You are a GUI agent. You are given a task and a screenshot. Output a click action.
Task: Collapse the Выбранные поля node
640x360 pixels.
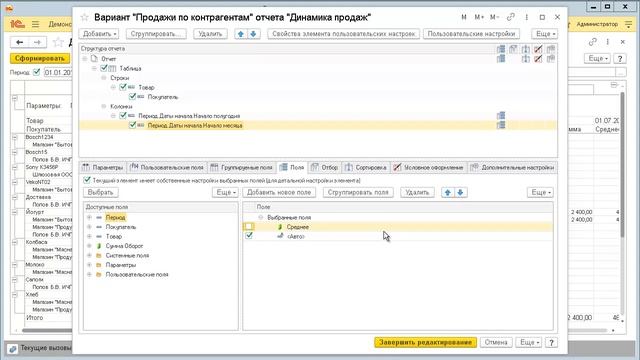coord(261,218)
